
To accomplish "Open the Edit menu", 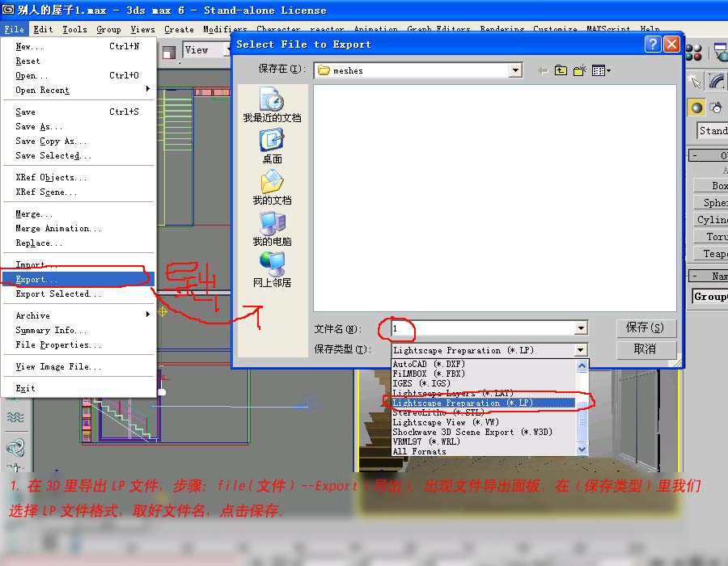I will [x=43, y=29].
